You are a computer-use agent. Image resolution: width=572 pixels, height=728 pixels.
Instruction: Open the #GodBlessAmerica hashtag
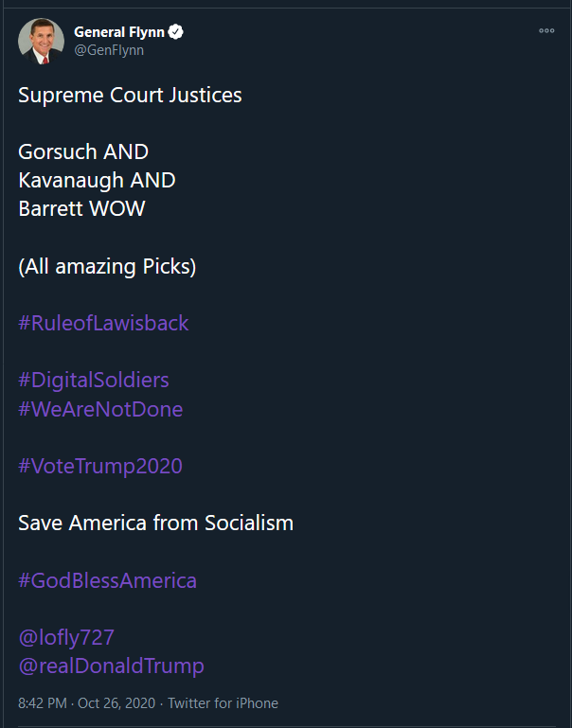(107, 580)
